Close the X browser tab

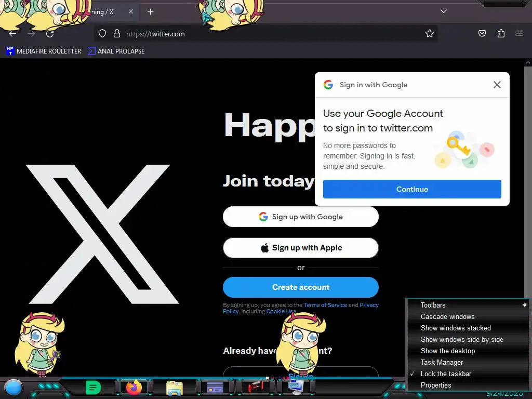click(x=130, y=11)
